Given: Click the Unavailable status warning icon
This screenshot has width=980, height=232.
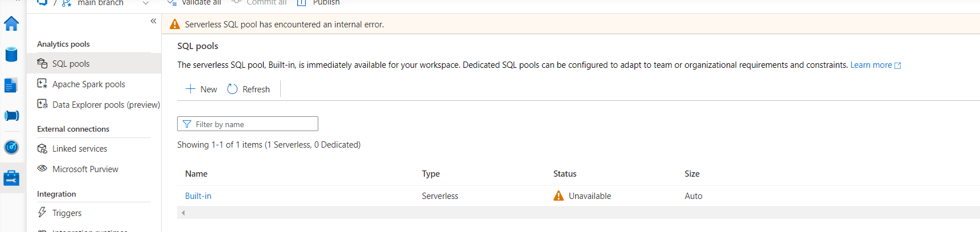Looking at the screenshot, I should click(x=559, y=196).
